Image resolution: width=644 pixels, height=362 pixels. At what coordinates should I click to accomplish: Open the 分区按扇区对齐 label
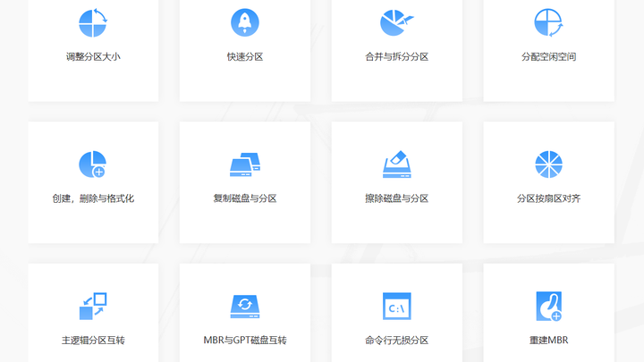(x=548, y=198)
